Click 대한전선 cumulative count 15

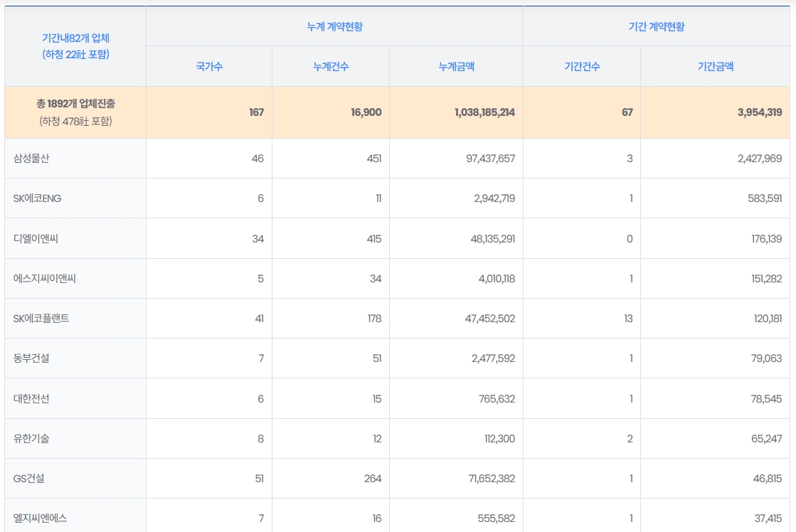(x=377, y=399)
